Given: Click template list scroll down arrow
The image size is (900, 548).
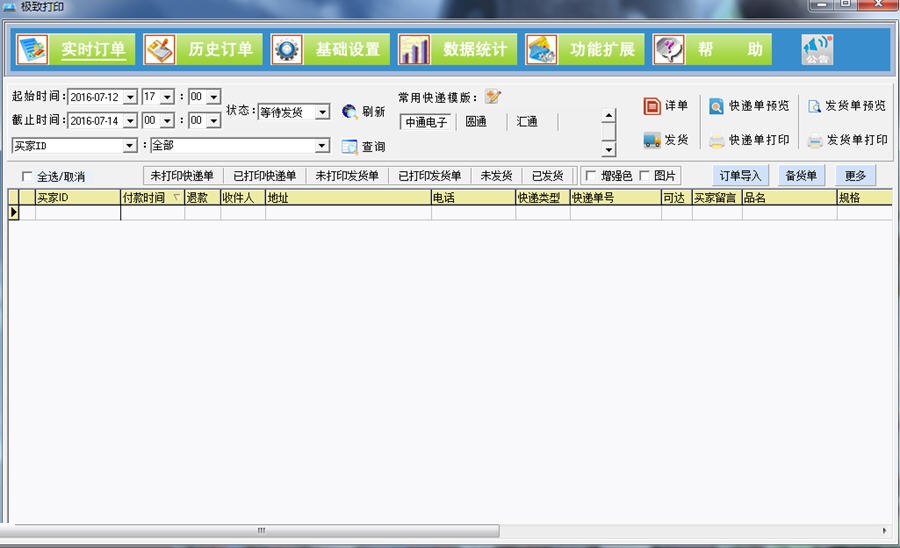Looking at the screenshot, I should (x=608, y=150).
